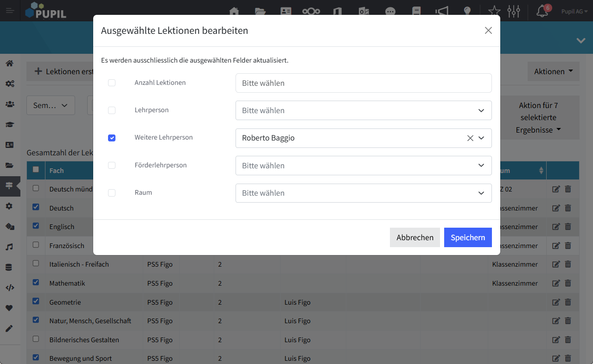Click the megaphone announcements icon
This screenshot has height=364, width=593.
441,11
